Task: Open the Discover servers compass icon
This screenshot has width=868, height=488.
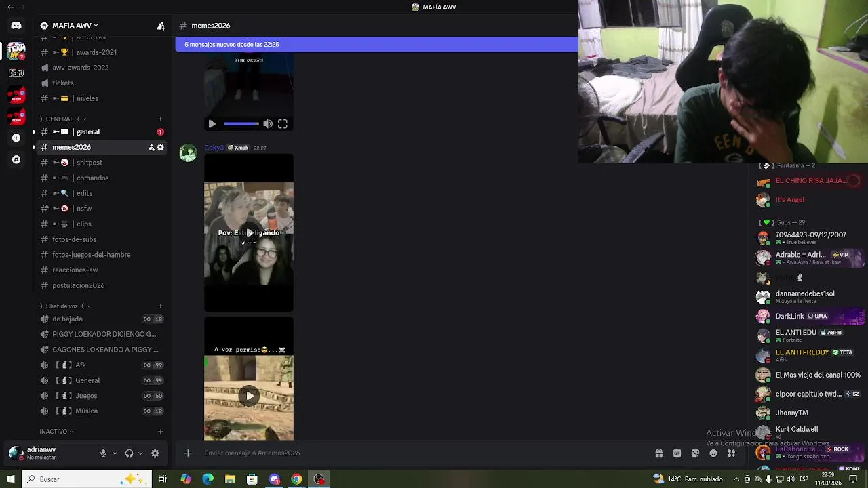Action: tap(16, 159)
